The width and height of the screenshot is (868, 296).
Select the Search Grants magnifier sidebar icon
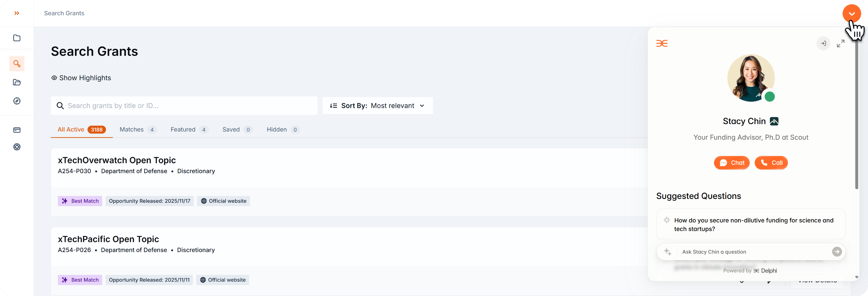click(17, 63)
